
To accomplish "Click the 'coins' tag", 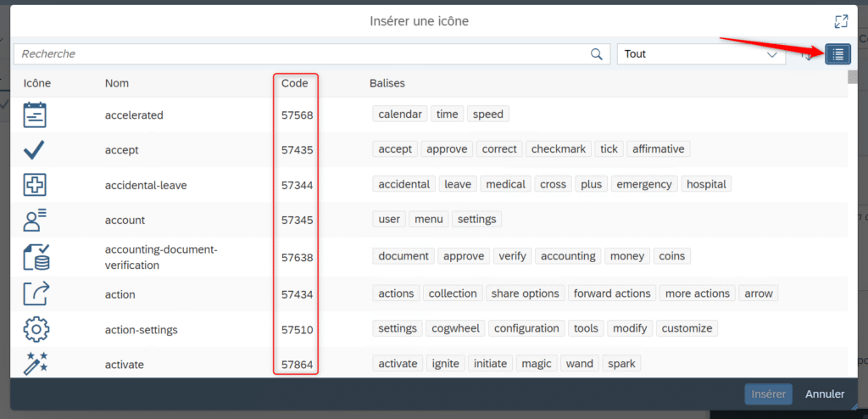I will tap(672, 256).
